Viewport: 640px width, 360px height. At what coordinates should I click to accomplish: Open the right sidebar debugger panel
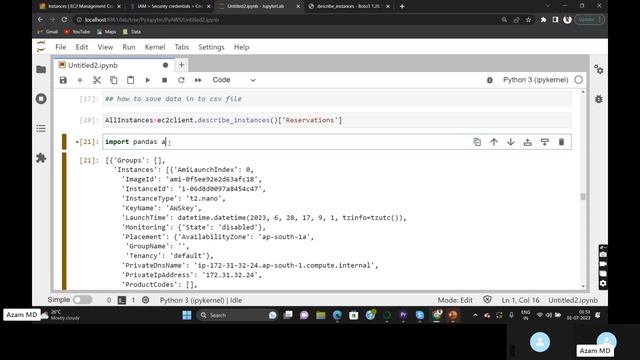coord(598,99)
